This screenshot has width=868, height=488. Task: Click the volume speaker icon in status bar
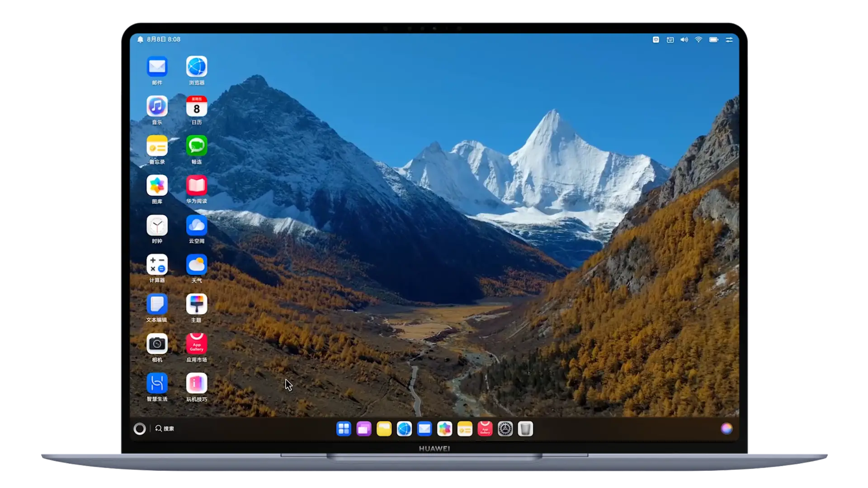click(684, 40)
